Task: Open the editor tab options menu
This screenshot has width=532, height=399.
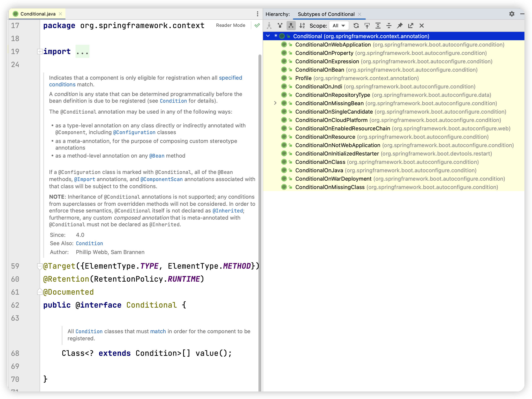Action: point(258,14)
